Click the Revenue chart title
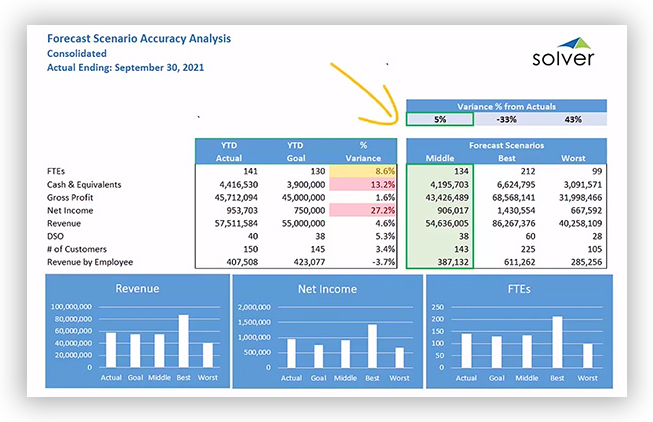Image resolution: width=653 pixels, height=422 pixels. (137, 288)
